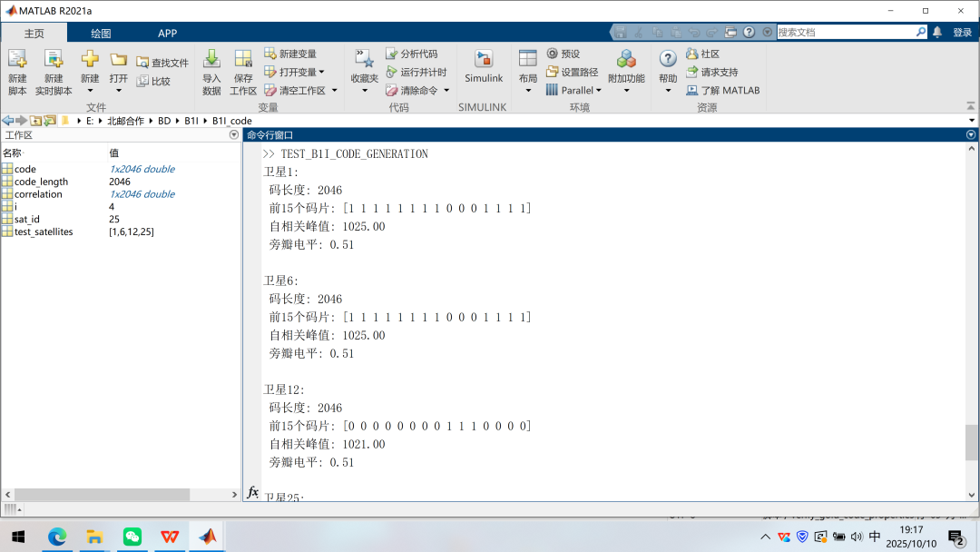Screen dimensions: 980x552
Task: Click the Sign In (登录) link
Action: [962, 33]
